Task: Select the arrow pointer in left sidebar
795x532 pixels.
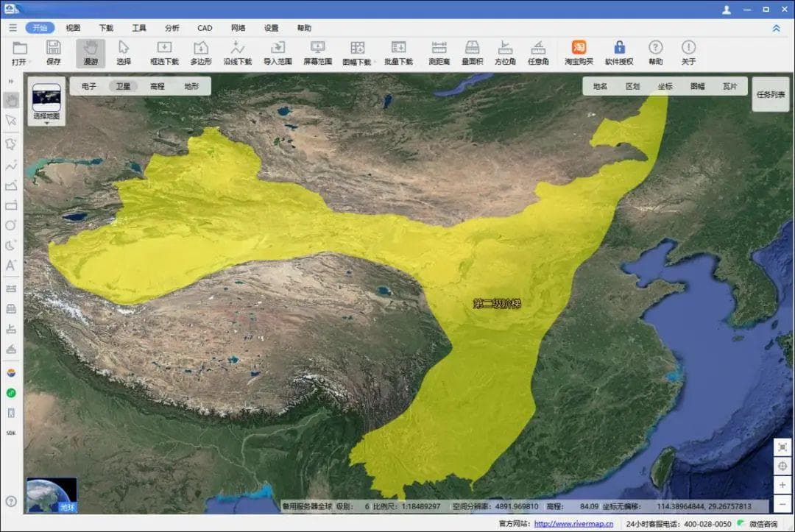Action: click(x=11, y=121)
